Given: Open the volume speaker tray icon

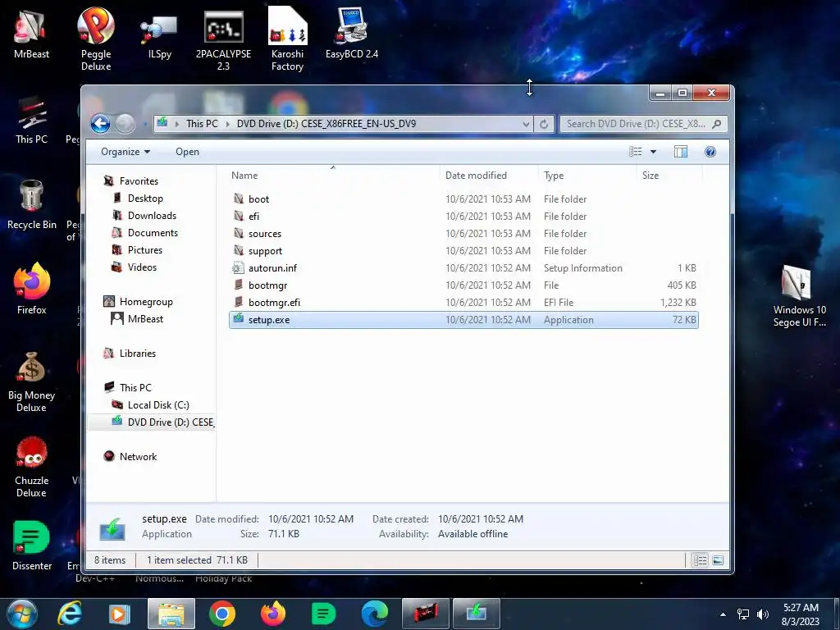Looking at the screenshot, I should click(x=763, y=614).
